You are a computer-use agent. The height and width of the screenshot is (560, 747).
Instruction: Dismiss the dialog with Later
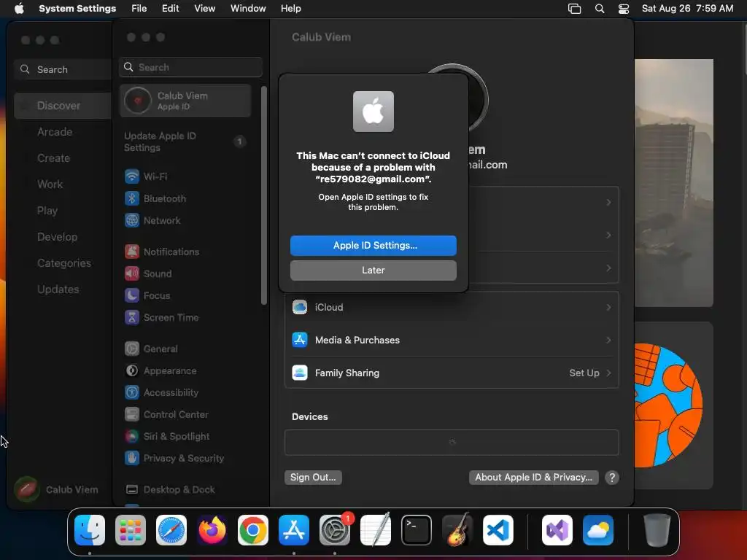pos(373,270)
